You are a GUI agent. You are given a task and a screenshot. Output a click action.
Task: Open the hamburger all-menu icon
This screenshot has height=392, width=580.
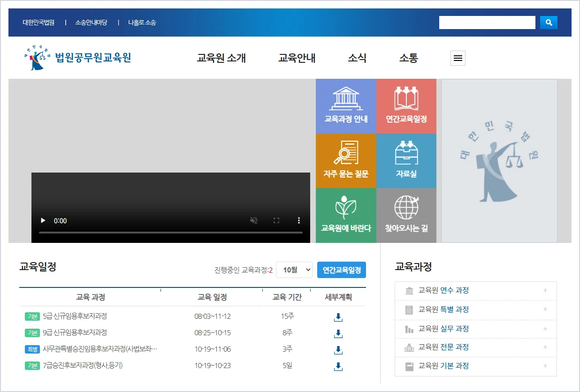458,58
